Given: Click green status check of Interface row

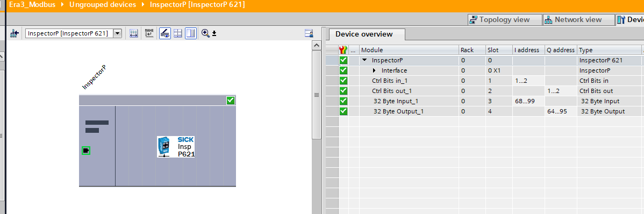Looking at the screenshot, I should [x=344, y=70].
